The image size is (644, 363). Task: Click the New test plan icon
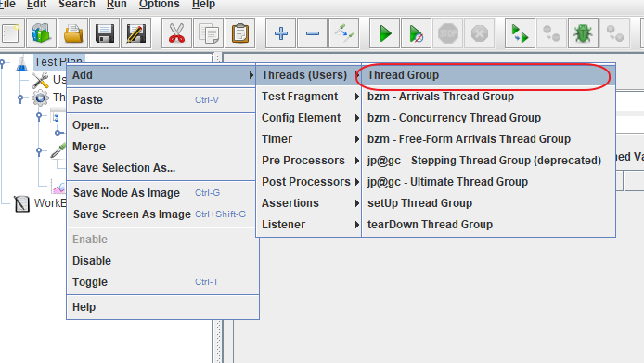11,33
